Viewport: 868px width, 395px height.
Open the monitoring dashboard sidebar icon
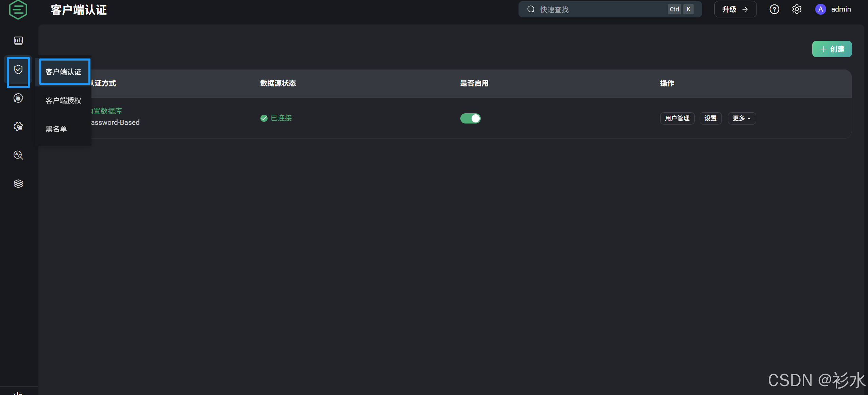[18, 41]
